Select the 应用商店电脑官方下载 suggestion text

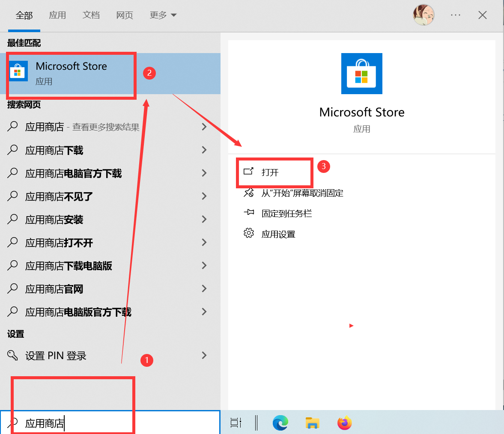(74, 173)
